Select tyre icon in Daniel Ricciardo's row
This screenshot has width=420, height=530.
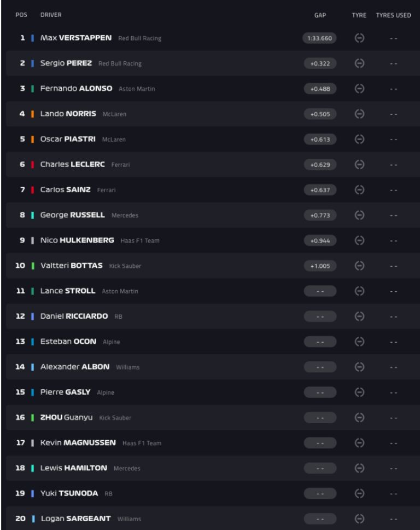pyautogui.click(x=359, y=316)
